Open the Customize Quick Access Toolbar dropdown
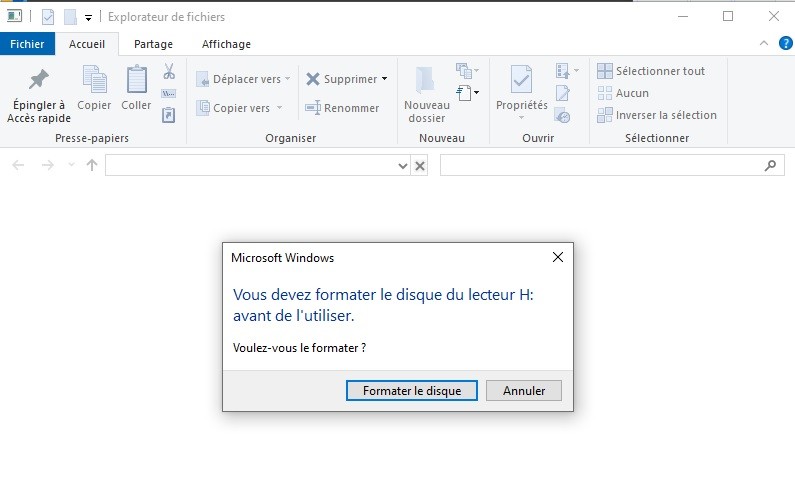Viewport: 795px width, 480px height. point(88,18)
